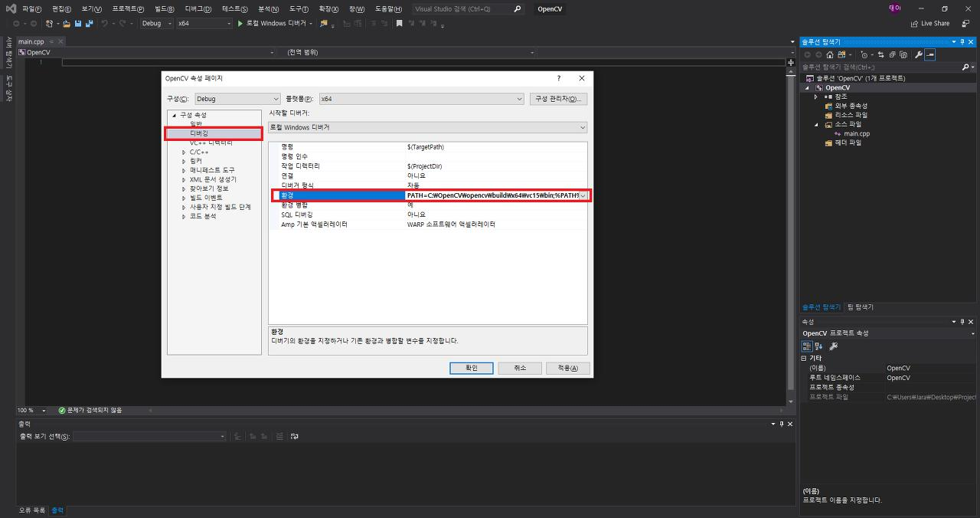Switch to the 팀 탐색기 tab
980x518 pixels.
[860, 307]
